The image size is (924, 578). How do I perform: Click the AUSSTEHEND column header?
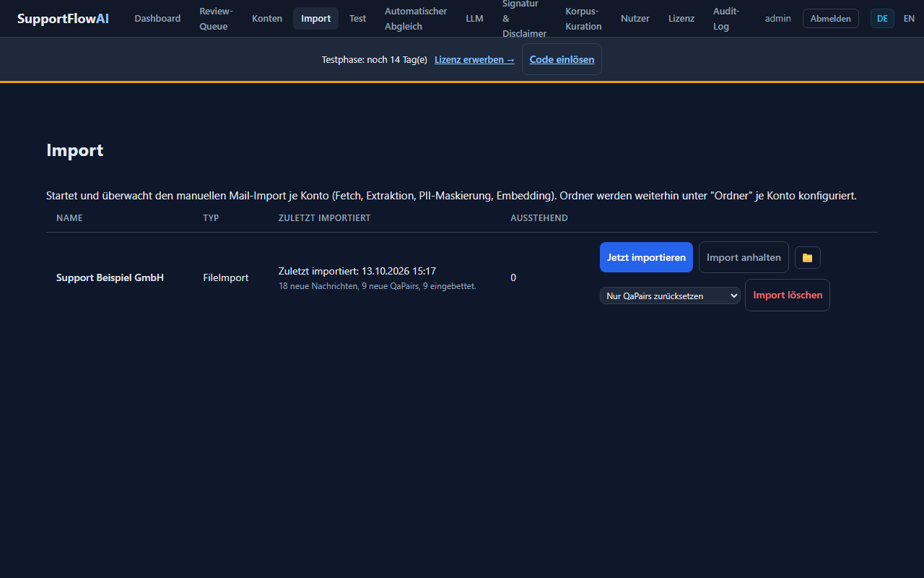coord(539,217)
